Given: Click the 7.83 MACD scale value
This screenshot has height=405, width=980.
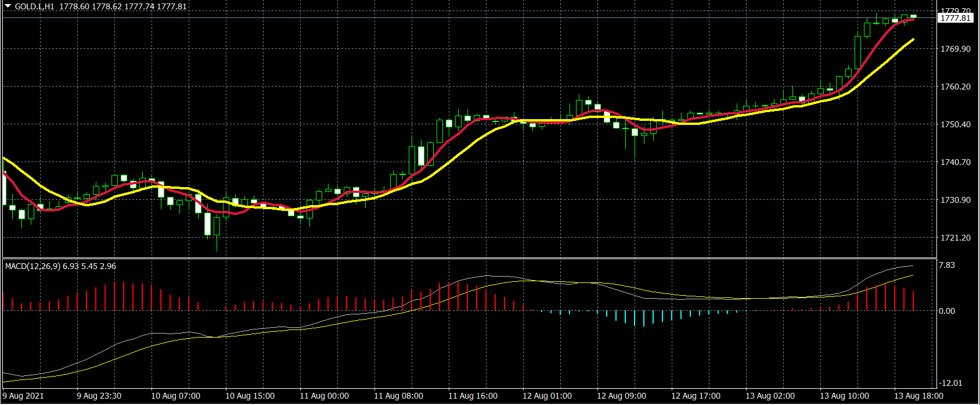Looking at the screenshot, I should click(947, 265).
